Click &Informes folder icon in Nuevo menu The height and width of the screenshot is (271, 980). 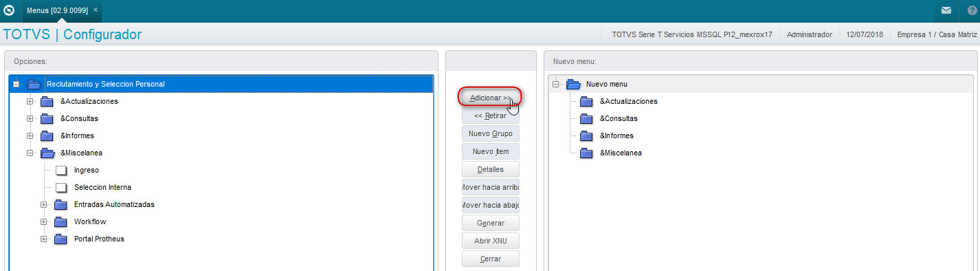click(586, 136)
